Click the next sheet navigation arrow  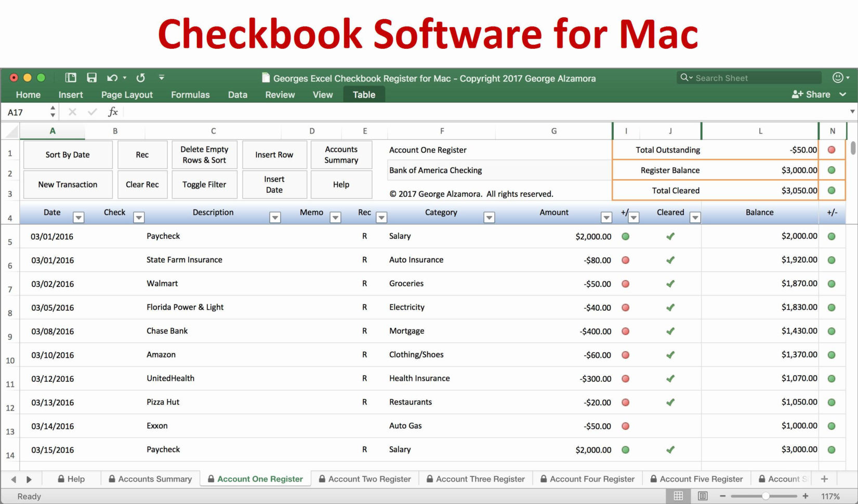pyautogui.click(x=29, y=479)
